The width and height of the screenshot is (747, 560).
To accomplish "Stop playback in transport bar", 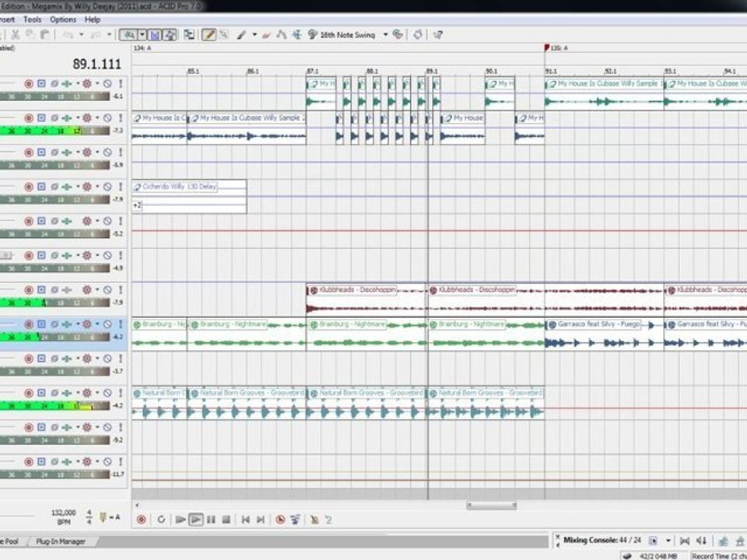I will click(x=226, y=520).
